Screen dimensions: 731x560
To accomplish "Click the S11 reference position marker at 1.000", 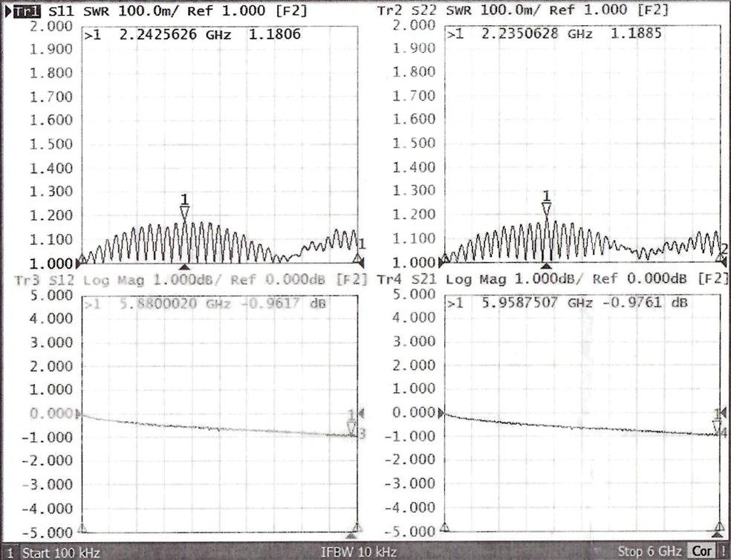I will [x=81, y=262].
